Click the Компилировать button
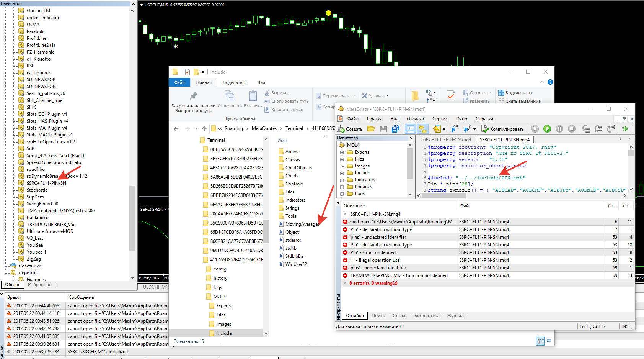This screenshot has width=644, height=359. pos(502,129)
